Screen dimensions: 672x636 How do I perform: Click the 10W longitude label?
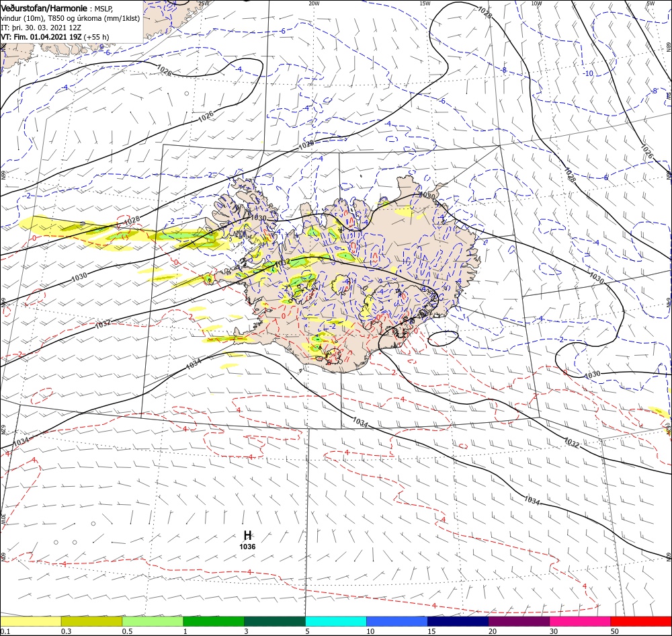point(536,3)
